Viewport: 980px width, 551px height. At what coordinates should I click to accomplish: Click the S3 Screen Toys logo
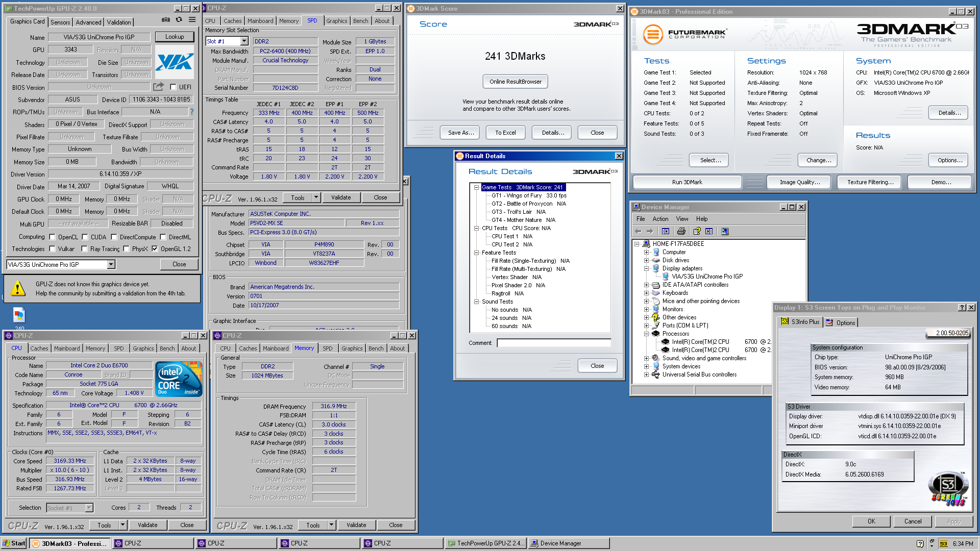[948, 489]
